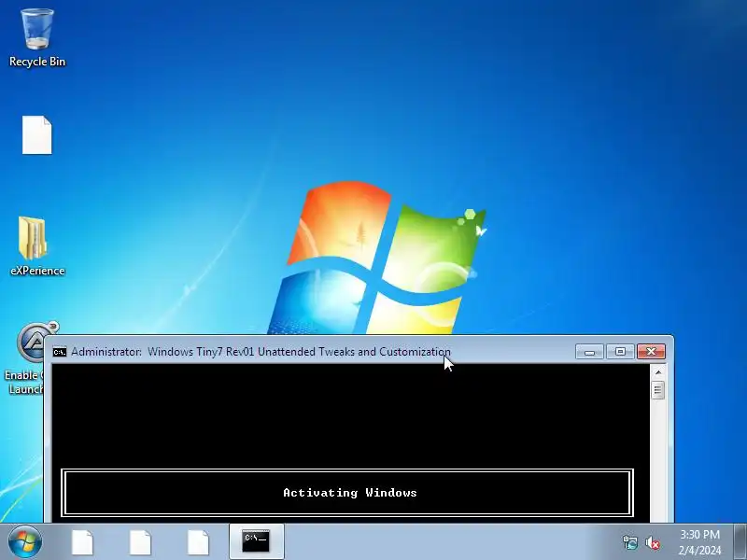
Task: Select the command prompt taskbar button
Action: coord(256,542)
